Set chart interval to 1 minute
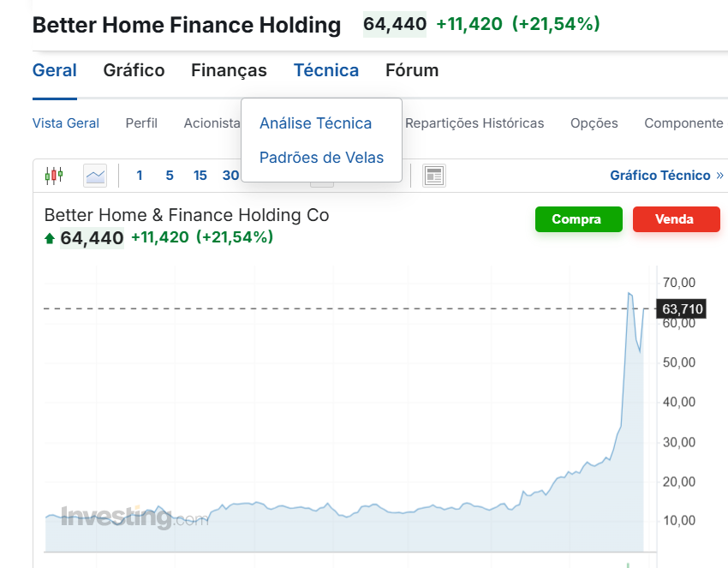 [140, 176]
